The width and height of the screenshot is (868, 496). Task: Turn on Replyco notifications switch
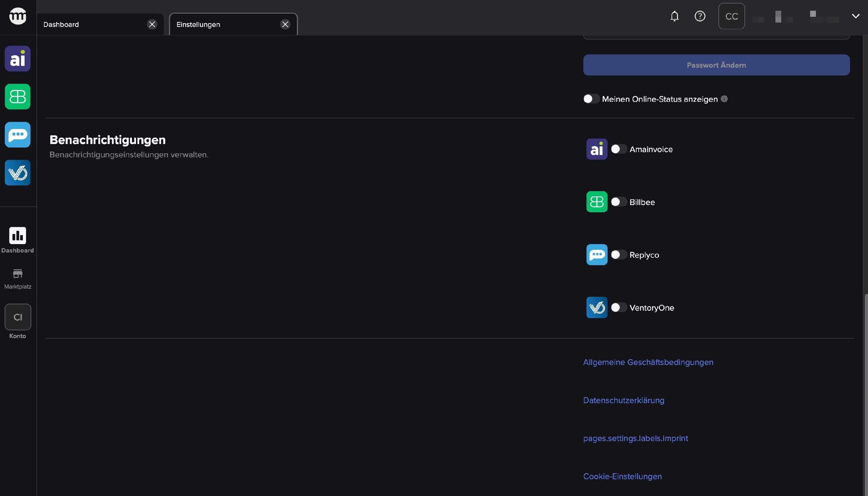pos(619,255)
